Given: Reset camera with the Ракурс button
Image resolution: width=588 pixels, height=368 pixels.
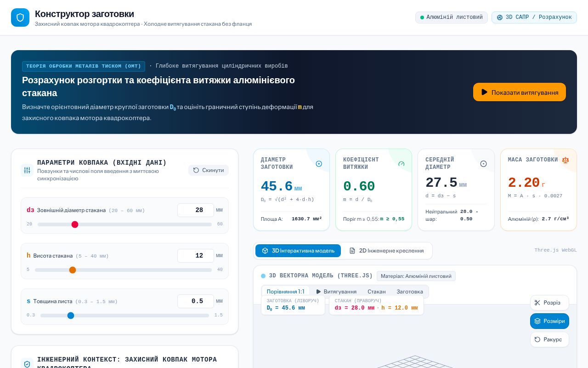Looking at the screenshot, I should point(549,339).
